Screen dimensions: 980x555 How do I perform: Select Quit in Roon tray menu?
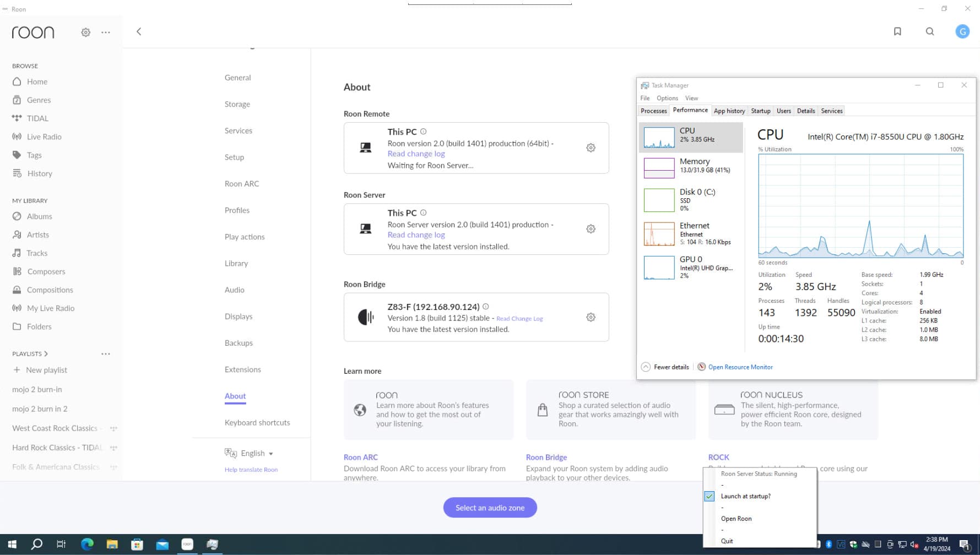click(727, 541)
